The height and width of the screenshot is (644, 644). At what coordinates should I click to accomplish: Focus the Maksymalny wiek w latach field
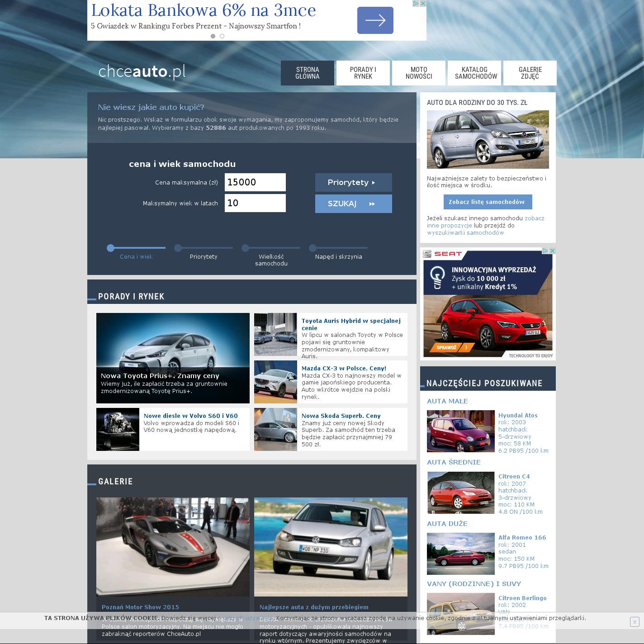[x=255, y=203]
